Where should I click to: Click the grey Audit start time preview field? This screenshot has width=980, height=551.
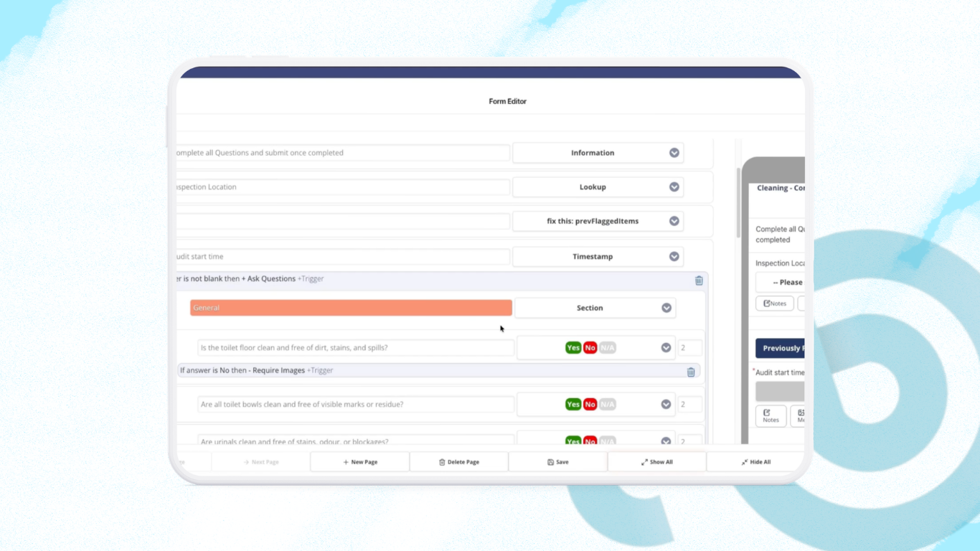pyautogui.click(x=781, y=392)
